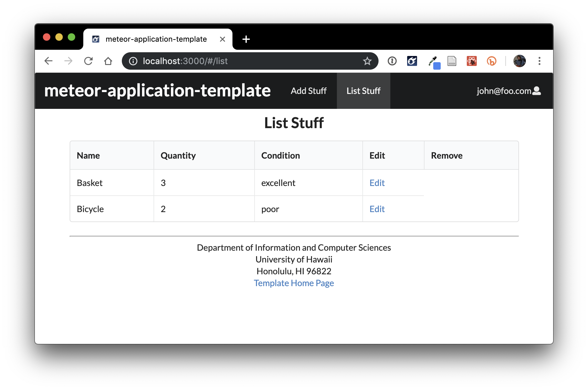Click the Chrome profile avatar
This screenshot has height=390, width=588.
point(519,61)
